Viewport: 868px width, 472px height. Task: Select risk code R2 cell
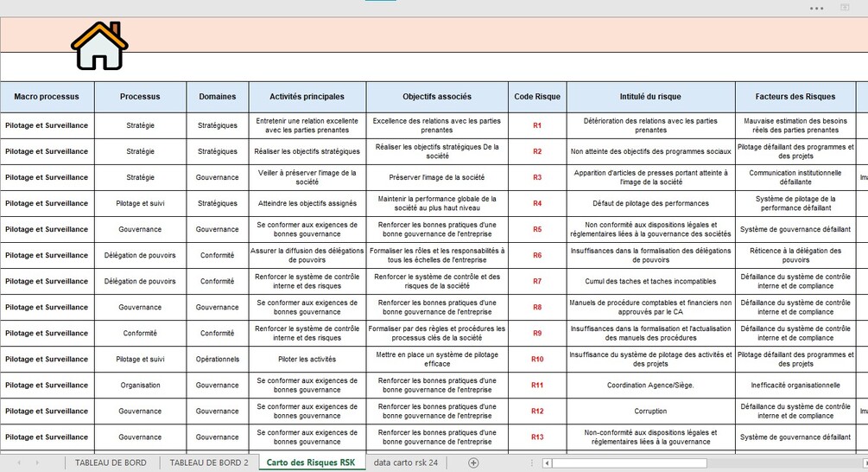537,151
